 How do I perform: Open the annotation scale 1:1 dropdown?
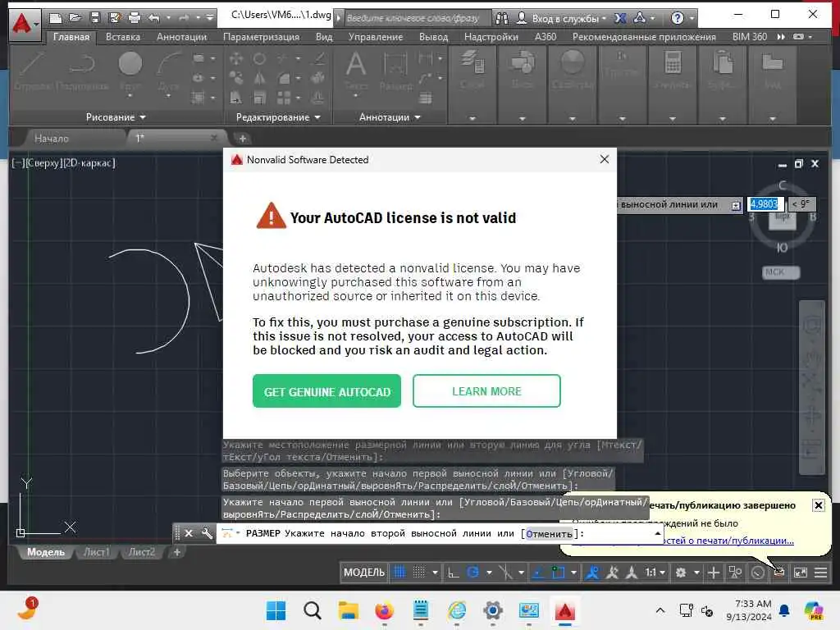tap(655, 573)
